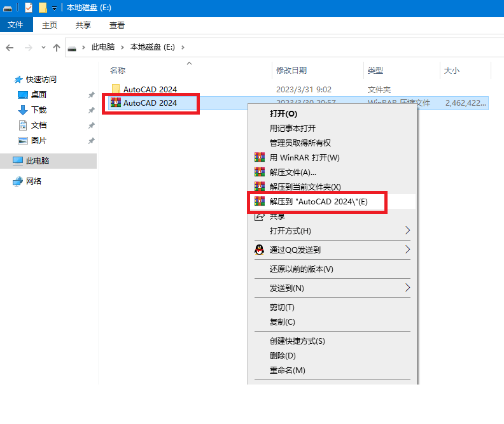Click the pin icon beside 下载
This screenshot has height=424, width=504.
click(x=91, y=110)
